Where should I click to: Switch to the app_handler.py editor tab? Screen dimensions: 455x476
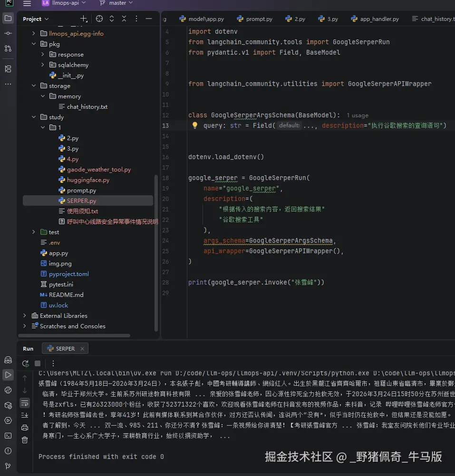point(375,19)
